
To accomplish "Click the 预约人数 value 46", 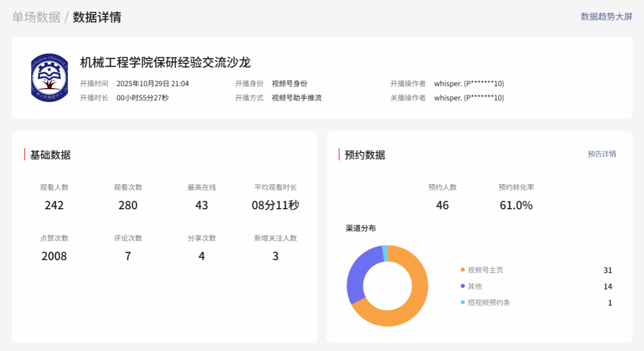I will [442, 206].
